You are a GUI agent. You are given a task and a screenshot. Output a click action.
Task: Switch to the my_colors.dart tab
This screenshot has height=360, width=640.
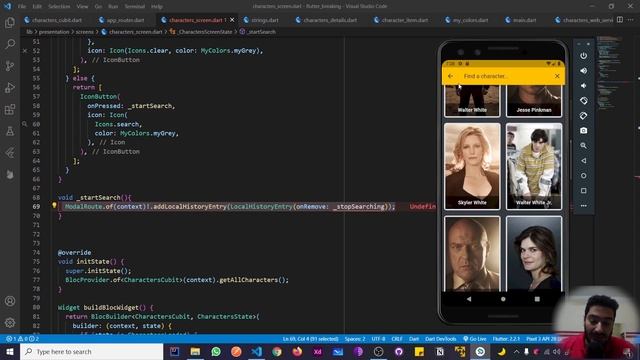coord(470,20)
